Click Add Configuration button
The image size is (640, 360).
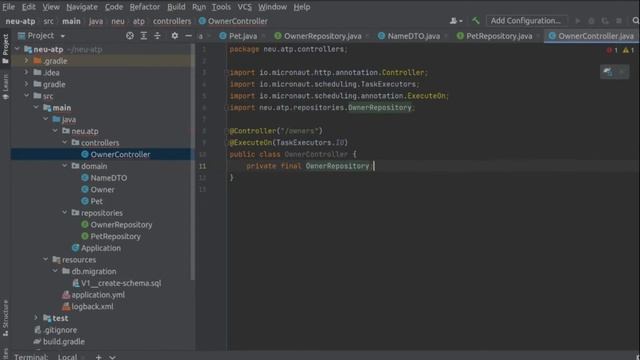click(x=526, y=20)
